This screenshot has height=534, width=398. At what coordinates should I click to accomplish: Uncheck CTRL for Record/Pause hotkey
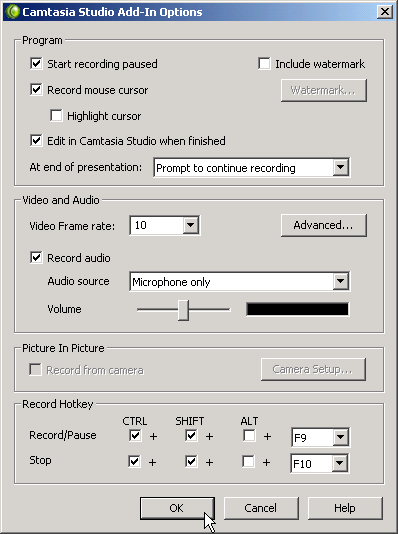pos(135,435)
